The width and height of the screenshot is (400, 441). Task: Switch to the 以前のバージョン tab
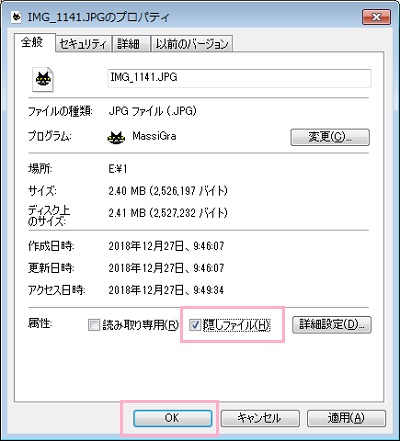(x=192, y=44)
